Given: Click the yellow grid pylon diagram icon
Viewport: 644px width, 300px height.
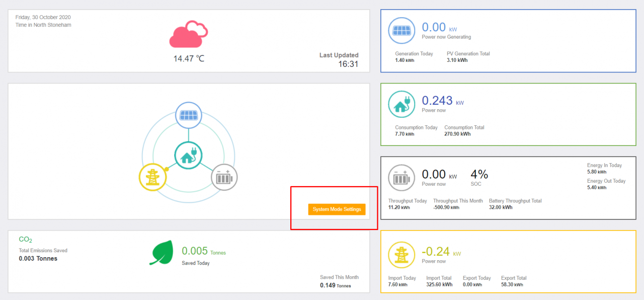Looking at the screenshot, I should (x=152, y=177).
